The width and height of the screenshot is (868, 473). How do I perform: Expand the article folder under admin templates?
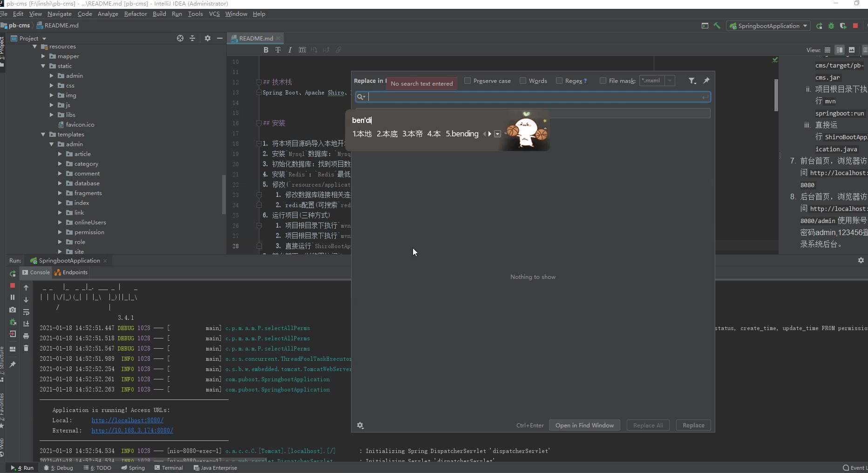(60, 154)
